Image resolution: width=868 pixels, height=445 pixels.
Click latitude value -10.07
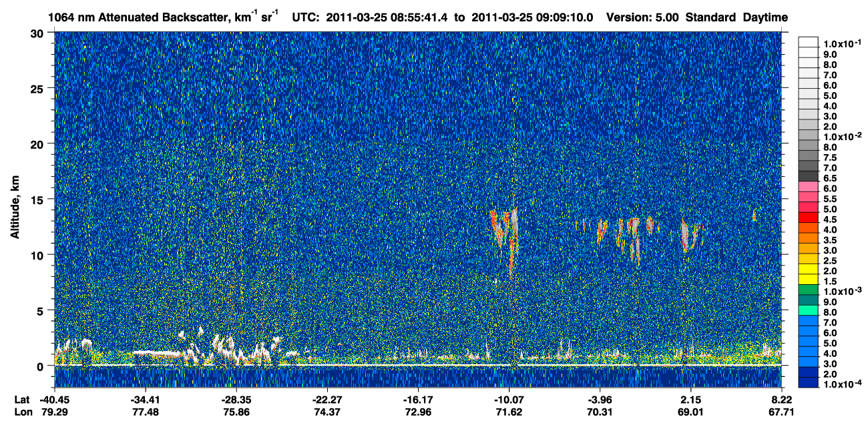pyautogui.click(x=509, y=400)
